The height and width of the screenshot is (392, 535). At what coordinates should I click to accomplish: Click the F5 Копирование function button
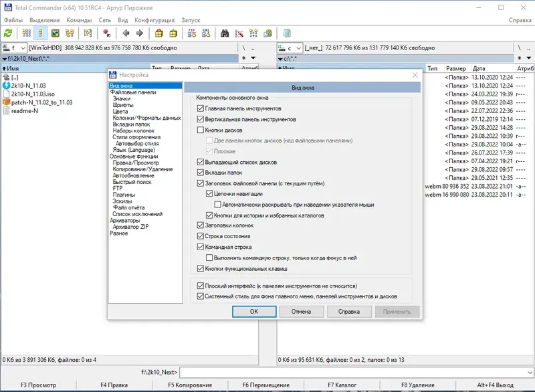coord(190,385)
